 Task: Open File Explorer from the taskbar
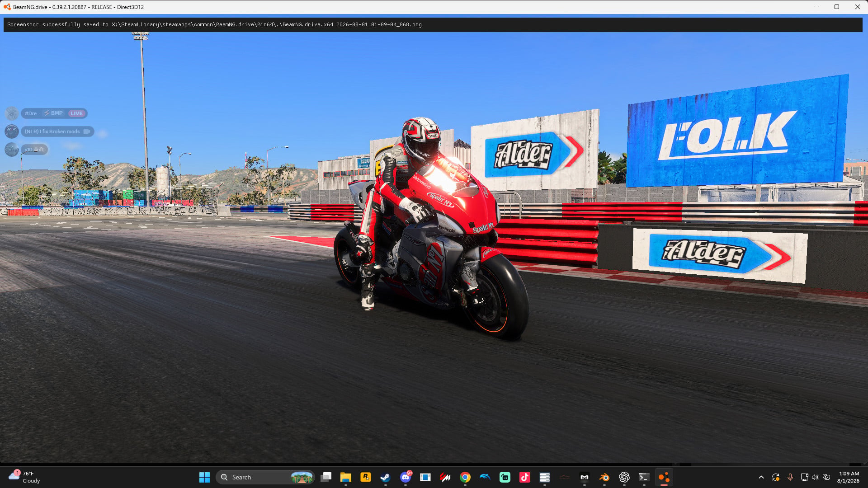pos(346,477)
